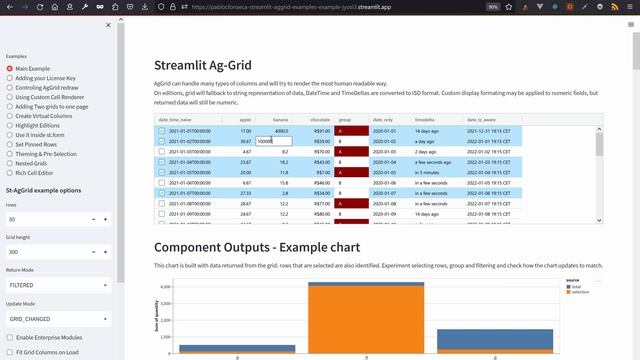Open the browser hamburger menu

630,7
